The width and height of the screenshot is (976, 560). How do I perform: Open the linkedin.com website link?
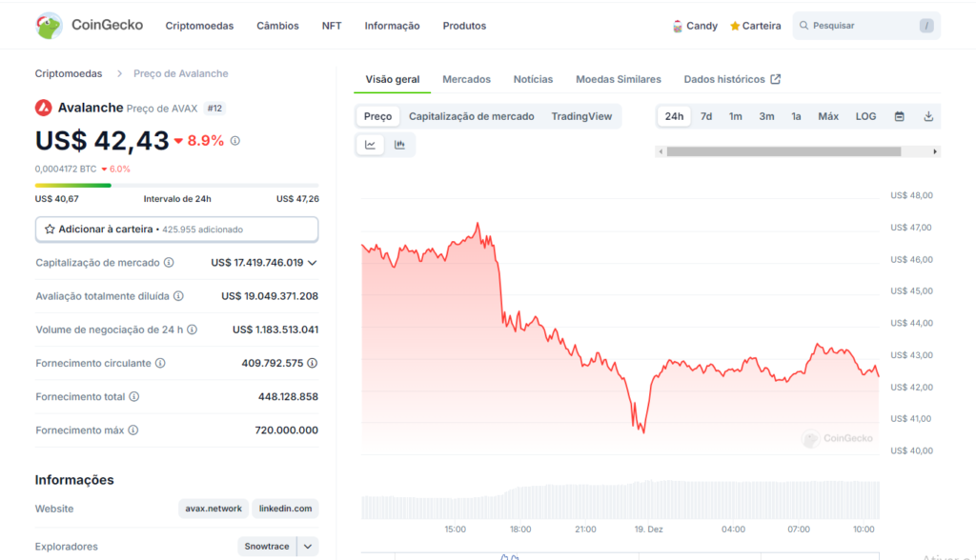coord(285,509)
